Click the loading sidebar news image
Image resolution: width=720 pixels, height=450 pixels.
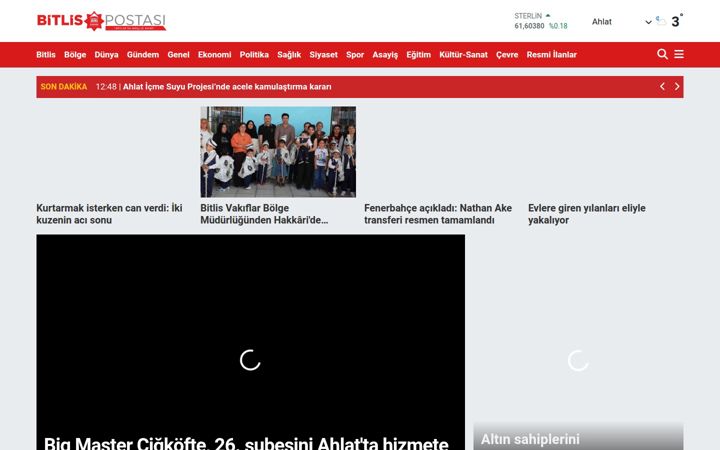(578, 342)
